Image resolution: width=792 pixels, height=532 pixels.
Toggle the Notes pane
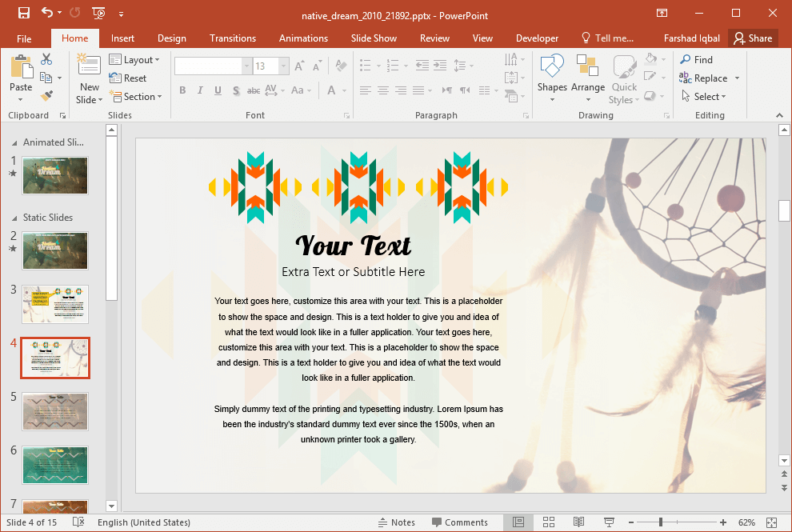tap(397, 522)
